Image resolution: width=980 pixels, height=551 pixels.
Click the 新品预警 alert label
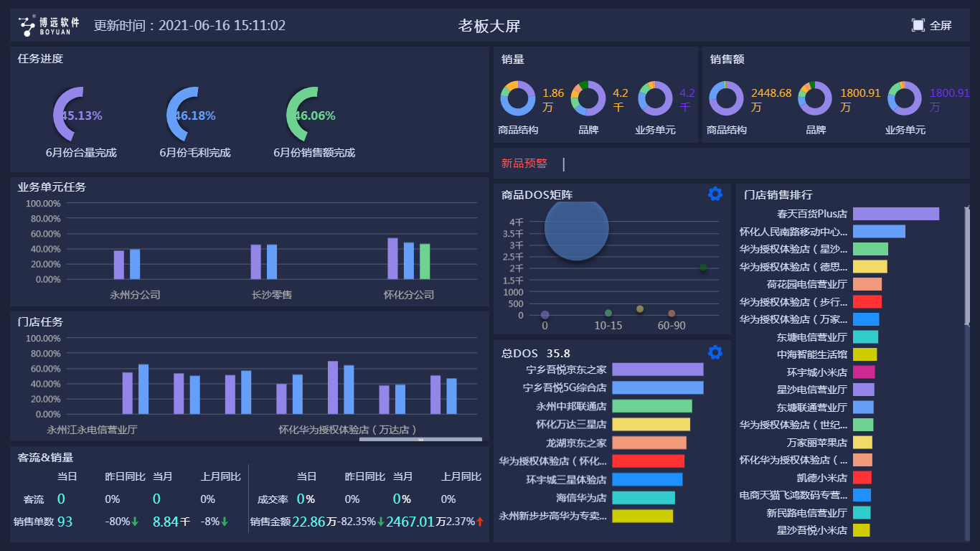click(524, 164)
